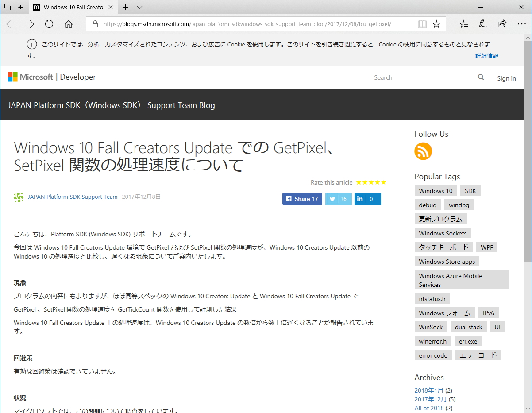Run a blog search with the magnifier
This screenshot has height=413, width=532.
[x=481, y=77]
